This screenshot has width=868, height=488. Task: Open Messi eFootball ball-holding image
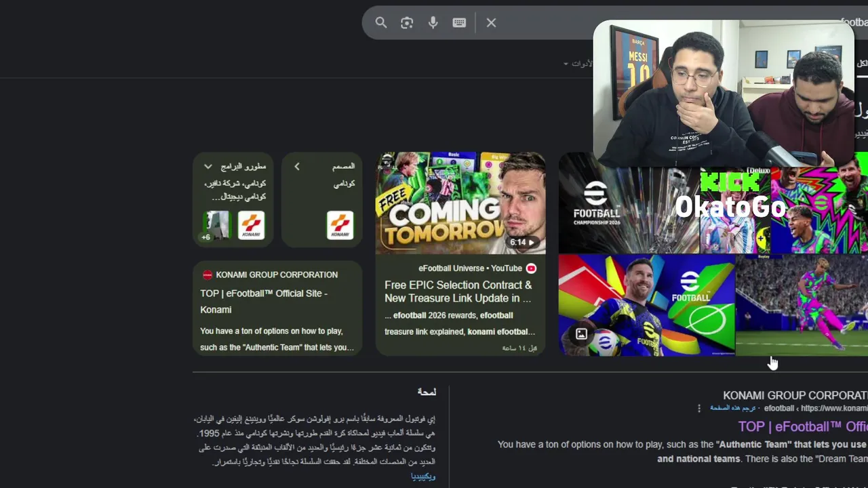click(646, 306)
